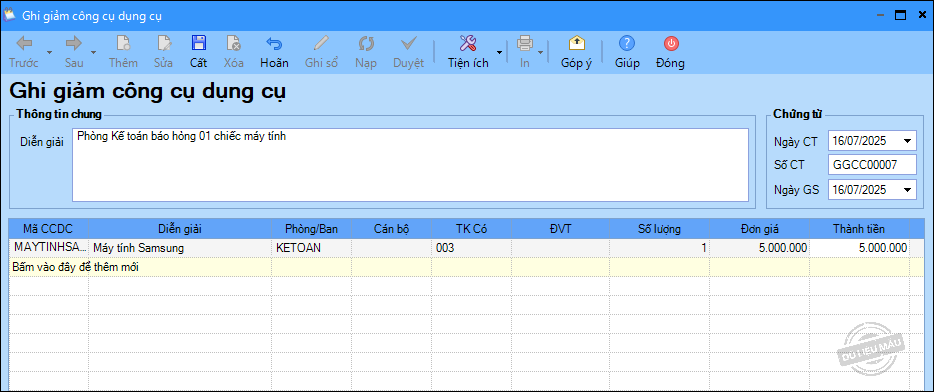Click the Sau next arrow icon
The image size is (934, 392).
[74, 43]
